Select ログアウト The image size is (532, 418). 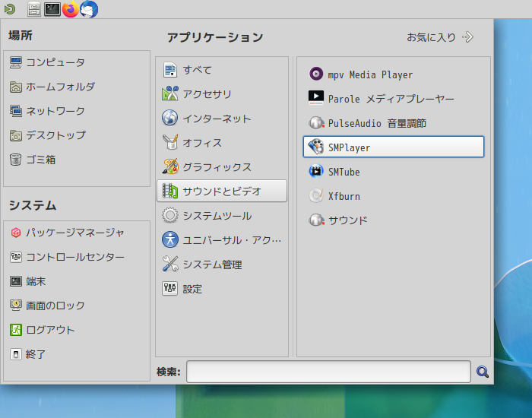click(77, 330)
